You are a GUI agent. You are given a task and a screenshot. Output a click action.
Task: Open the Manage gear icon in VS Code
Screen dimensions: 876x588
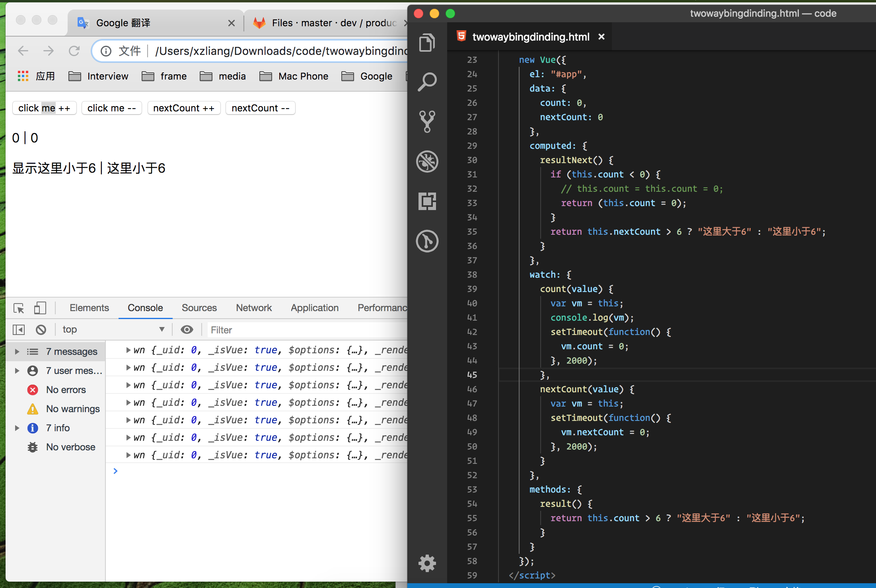[x=427, y=563]
